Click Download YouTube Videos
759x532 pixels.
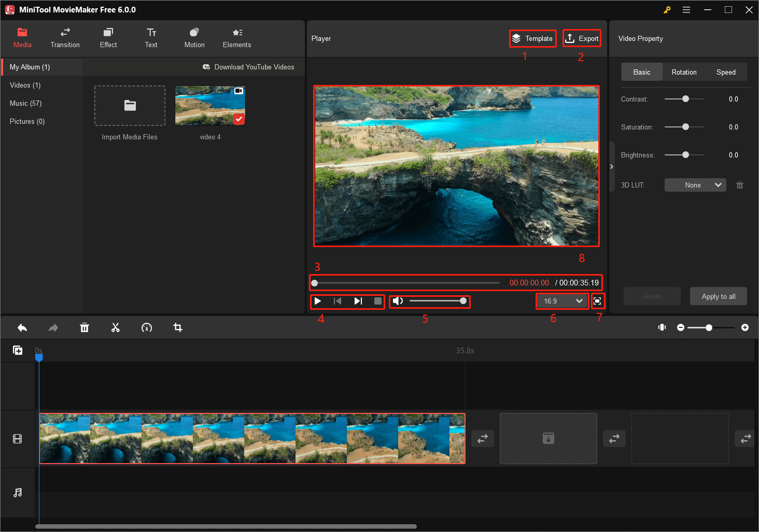249,67
